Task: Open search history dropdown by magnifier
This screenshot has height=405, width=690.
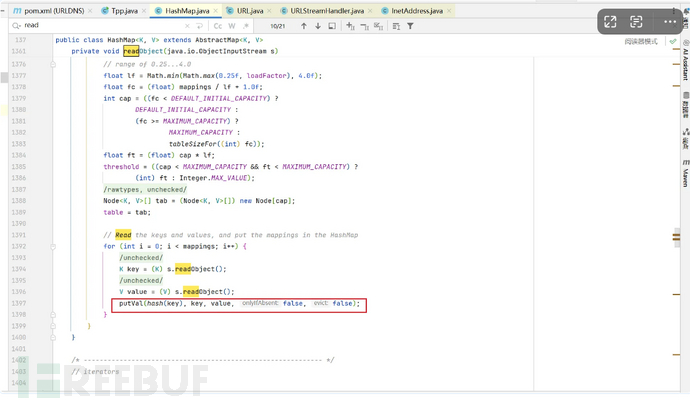Action: tap(16, 26)
